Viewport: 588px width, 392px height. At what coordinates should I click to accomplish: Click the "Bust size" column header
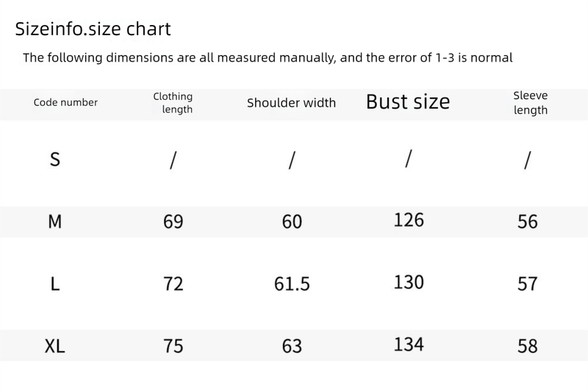[x=408, y=102]
